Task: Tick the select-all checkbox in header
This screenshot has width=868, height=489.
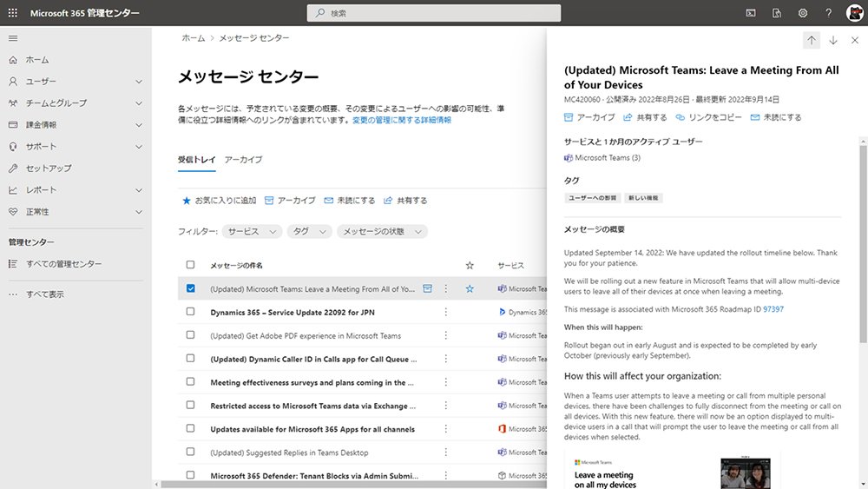Action: [190, 265]
